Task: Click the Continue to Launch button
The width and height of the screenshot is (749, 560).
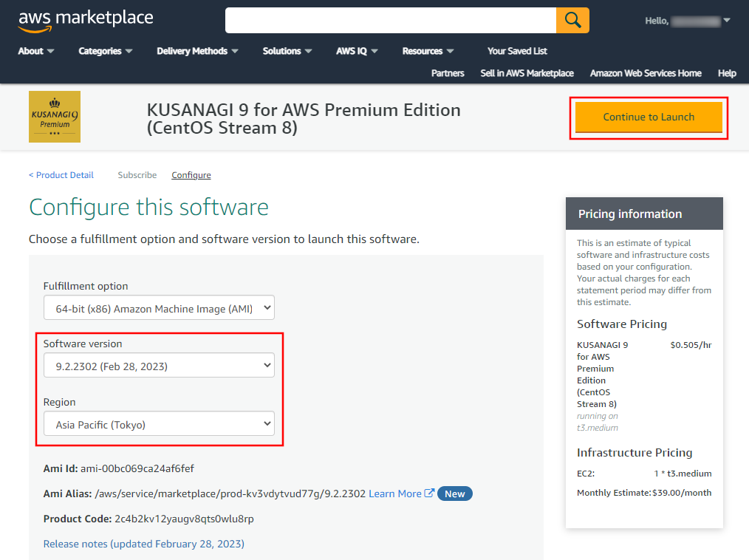Action: [649, 117]
